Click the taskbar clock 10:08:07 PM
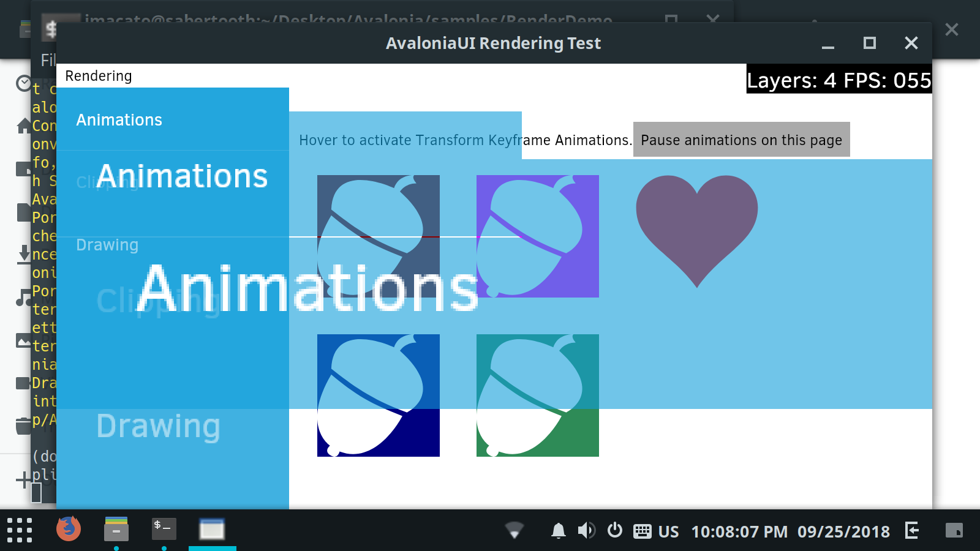 pyautogui.click(x=739, y=531)
